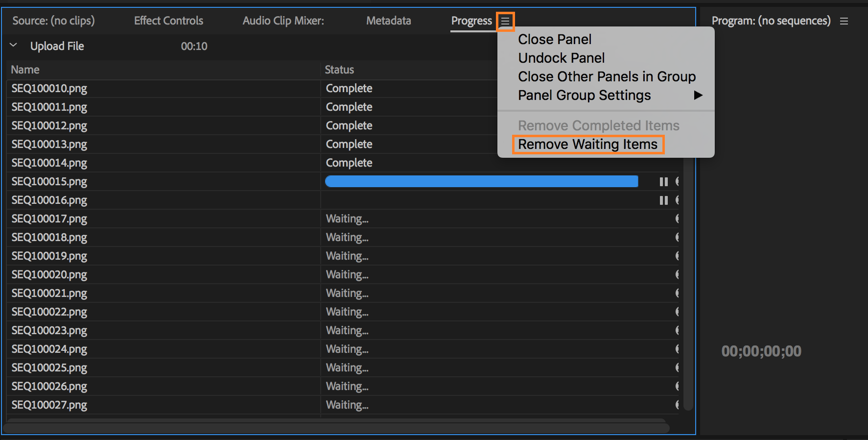Expand the Panel Group Settings submenu arrow
This screenshot has width=868, height=440.
pyautogui.click(x=698, y=96)
